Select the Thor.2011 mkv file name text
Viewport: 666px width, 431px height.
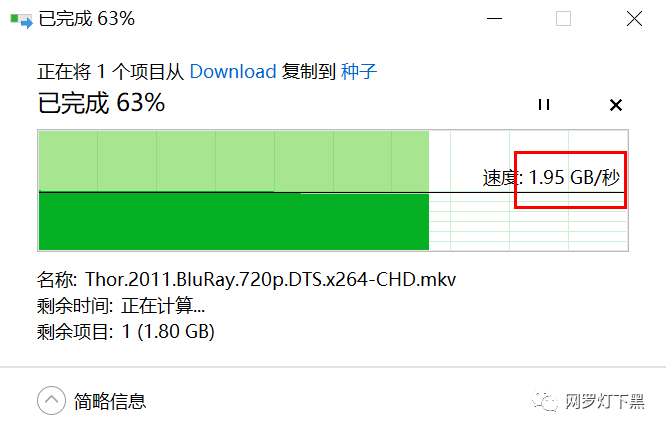click(x=271, y=279)
